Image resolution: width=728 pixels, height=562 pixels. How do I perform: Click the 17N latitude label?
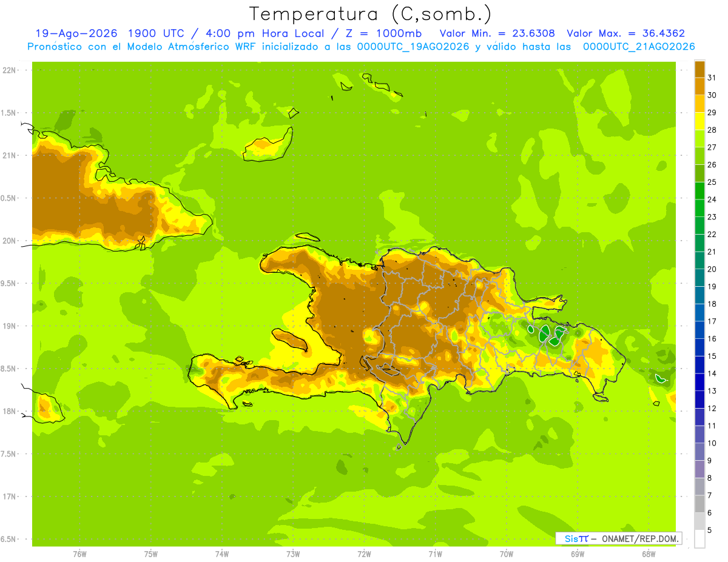[x=8, y=497]
